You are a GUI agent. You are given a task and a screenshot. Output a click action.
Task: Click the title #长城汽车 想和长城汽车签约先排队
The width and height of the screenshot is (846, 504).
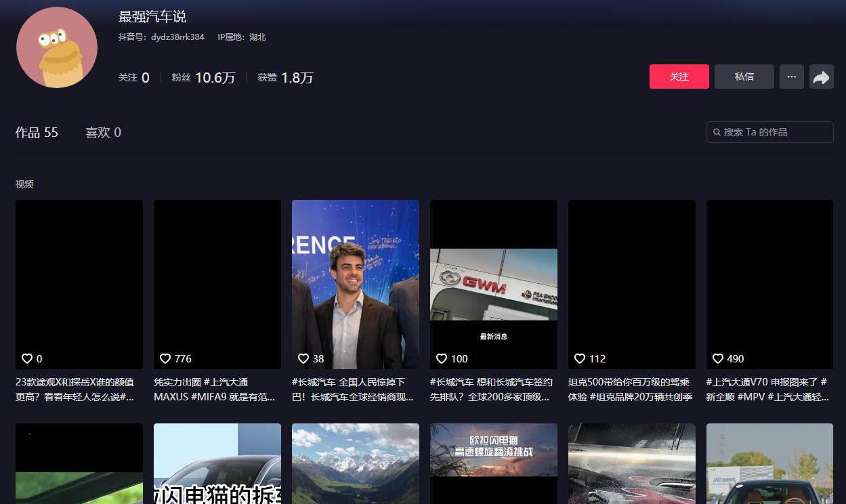(492, 390)
